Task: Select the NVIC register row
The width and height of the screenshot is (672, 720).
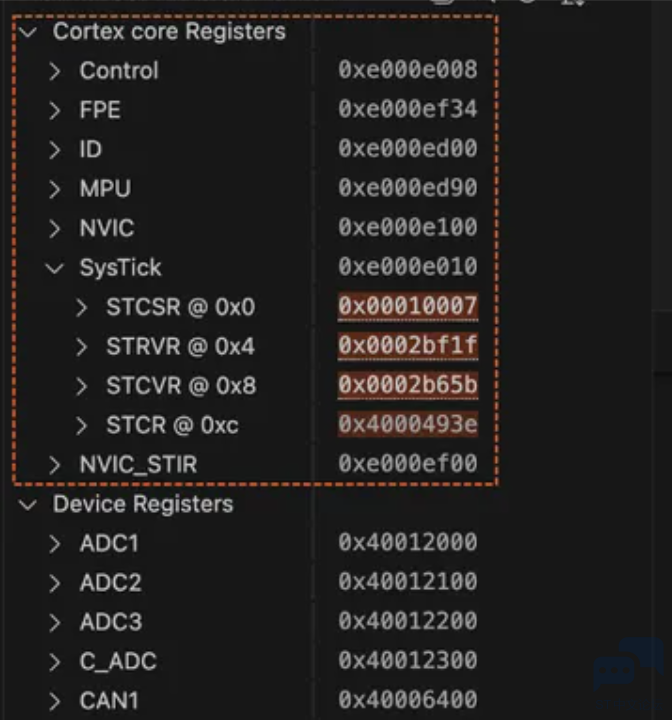Action: (x=107, y=228)
